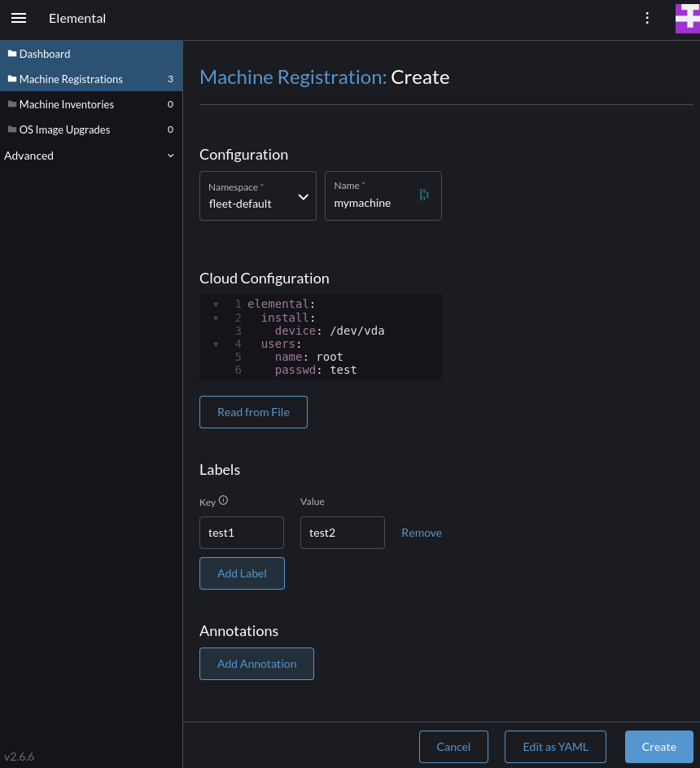This screenshot has width=700, height=768.
Task: Click the Create button
Action: [x=658, y=747]
